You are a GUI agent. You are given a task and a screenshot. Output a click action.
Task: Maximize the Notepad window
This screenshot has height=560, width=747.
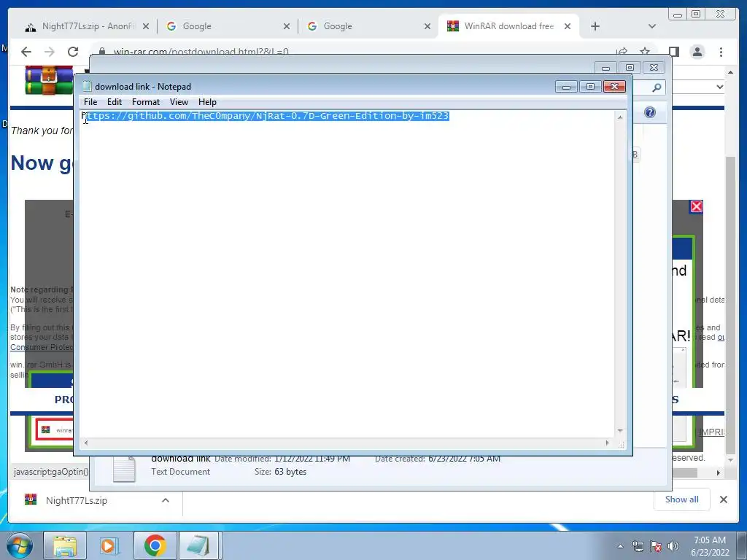click(590, 87)
